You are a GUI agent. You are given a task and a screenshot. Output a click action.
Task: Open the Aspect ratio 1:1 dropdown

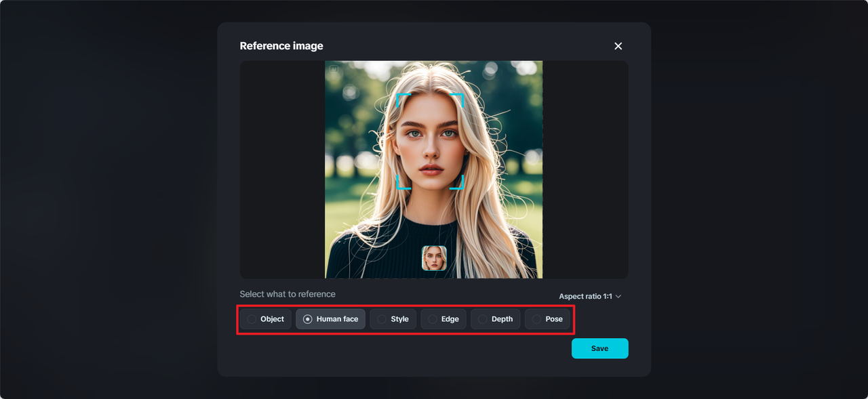pos(590,297)
